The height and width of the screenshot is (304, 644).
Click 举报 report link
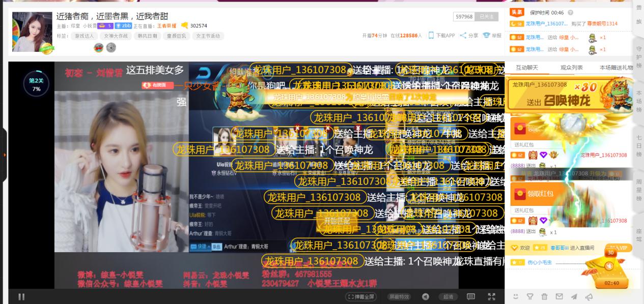(492, 36)
